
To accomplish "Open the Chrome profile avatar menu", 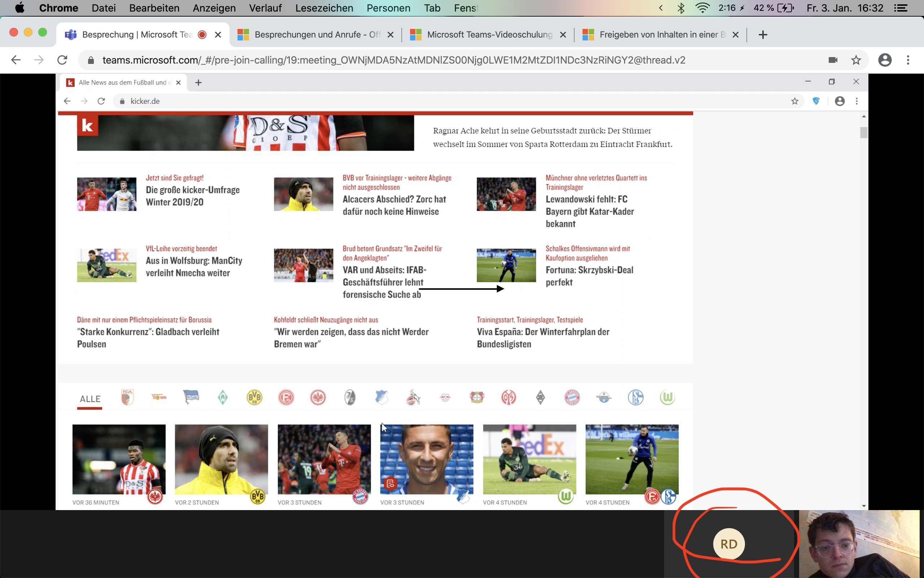I will coord(885,60).
